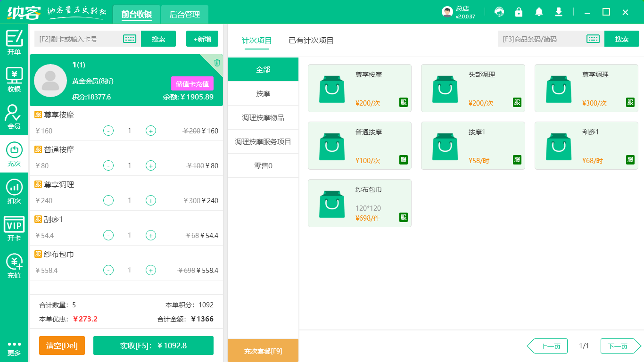The width and height of the screenshot is (644, 362).
Task: Click the lock screen icon at top
Action: click(x=519, y=12)
